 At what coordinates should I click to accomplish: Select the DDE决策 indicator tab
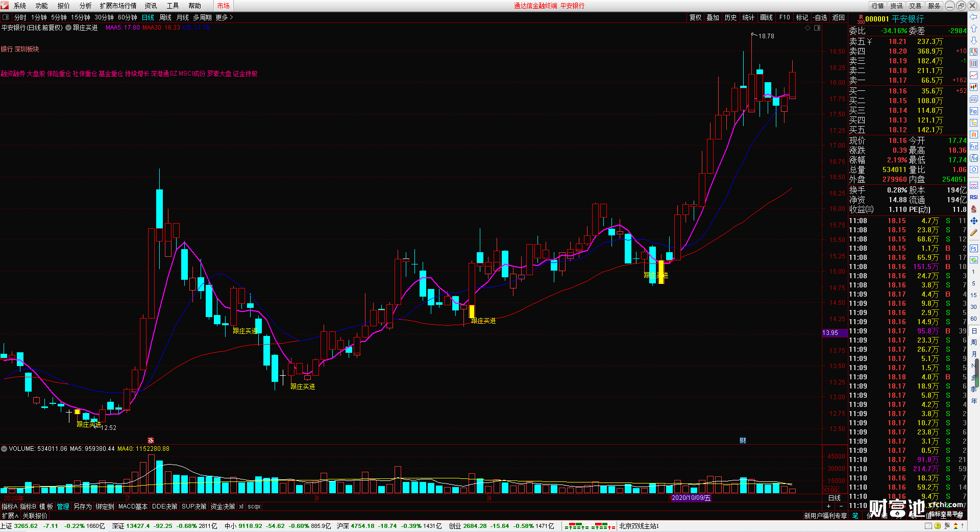coord(165,506)
